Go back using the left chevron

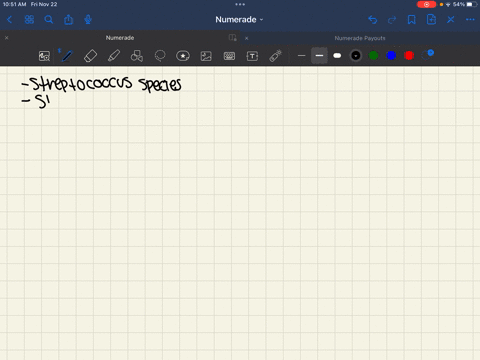10,20
